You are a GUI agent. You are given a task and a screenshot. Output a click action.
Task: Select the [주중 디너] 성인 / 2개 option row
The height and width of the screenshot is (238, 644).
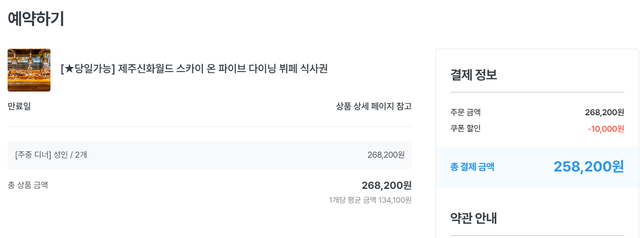tap(209, 155)
